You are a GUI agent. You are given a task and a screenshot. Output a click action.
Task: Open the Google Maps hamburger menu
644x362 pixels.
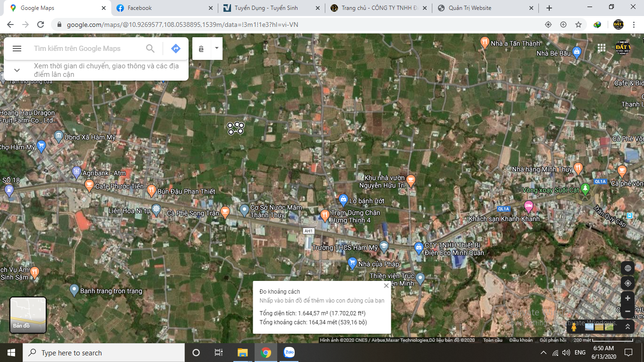point(17,49)
